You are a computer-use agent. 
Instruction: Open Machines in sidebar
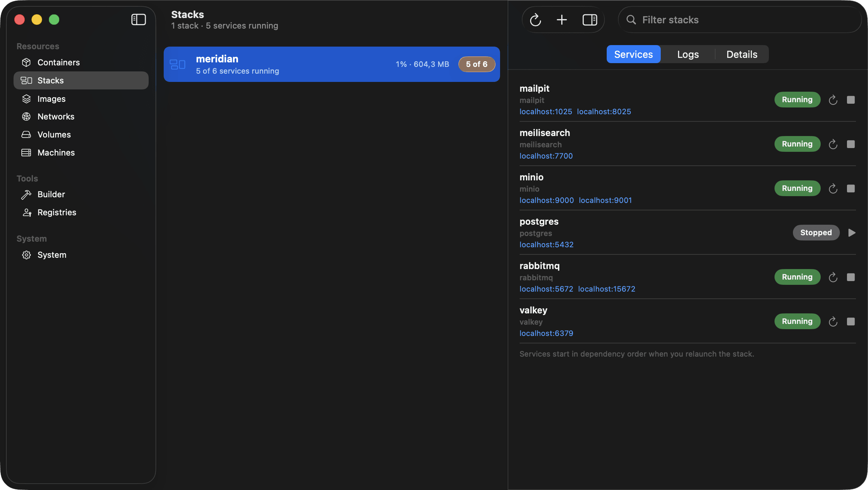(x=81, y=153)
